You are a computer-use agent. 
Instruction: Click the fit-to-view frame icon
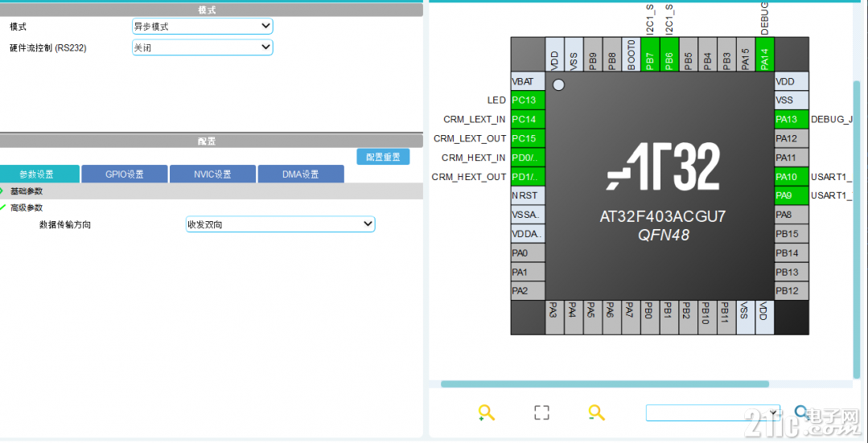click(541, 412)
